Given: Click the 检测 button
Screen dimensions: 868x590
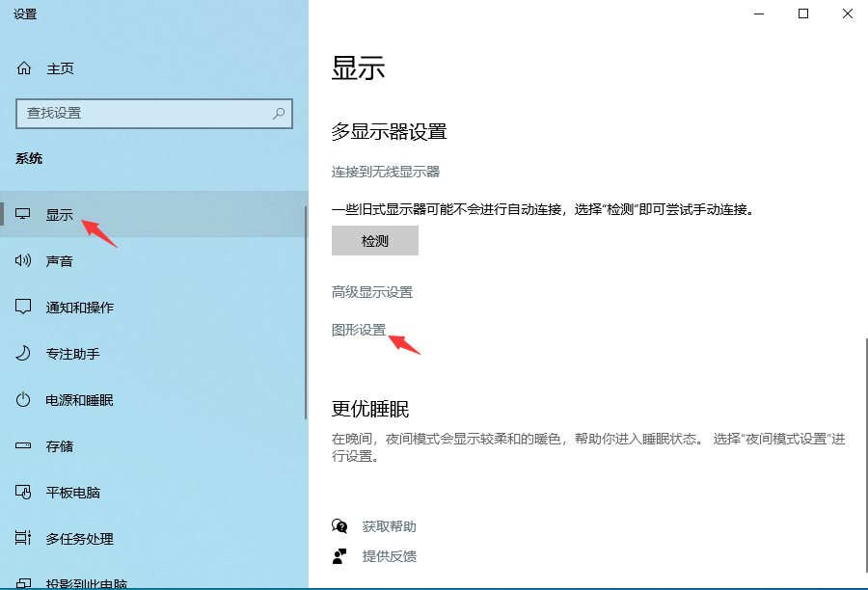Looking at the screenshot, I should click(x=375, y=240).
